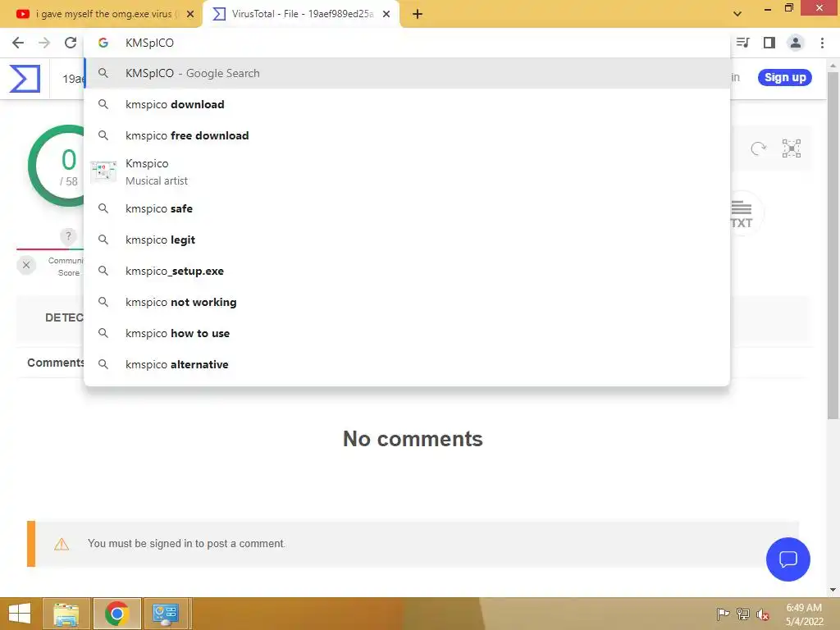The height and width of the screenshot is (630, 840).
Task: Click the 0 / 58 detection score circle
Action: point(57,166)
